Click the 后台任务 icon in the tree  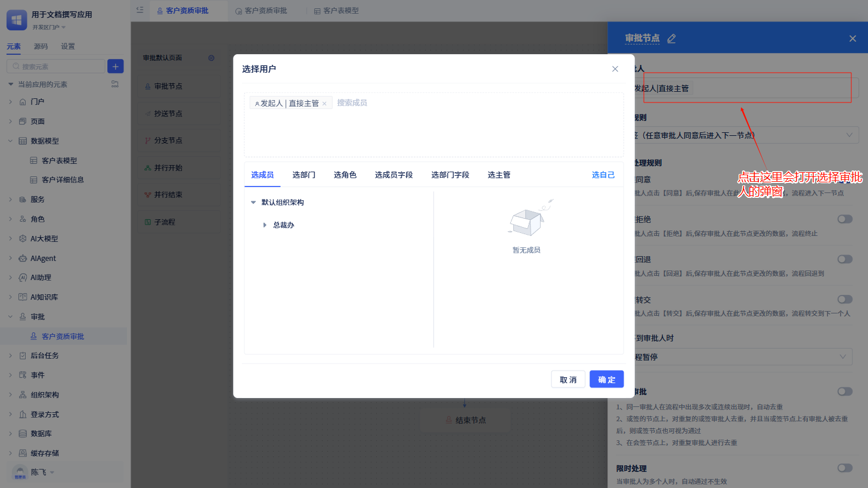[23, 355]
